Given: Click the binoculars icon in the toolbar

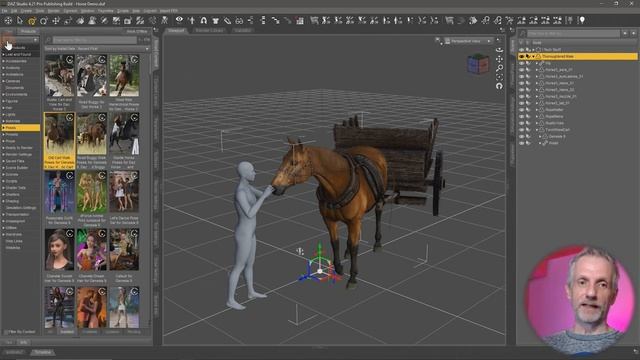Looking at the screenshot, I should pyautogui.click(x=239, y=20).
